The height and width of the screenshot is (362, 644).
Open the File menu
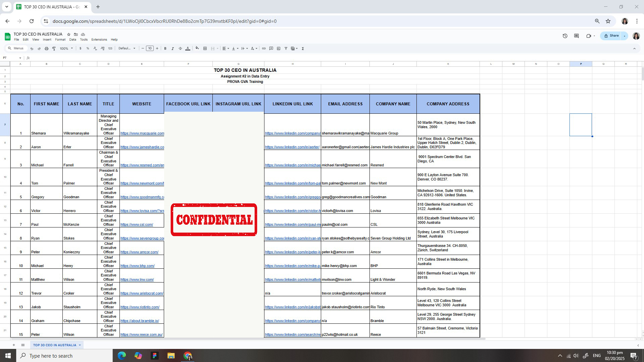pyautogui.click(x=16, y=40)
